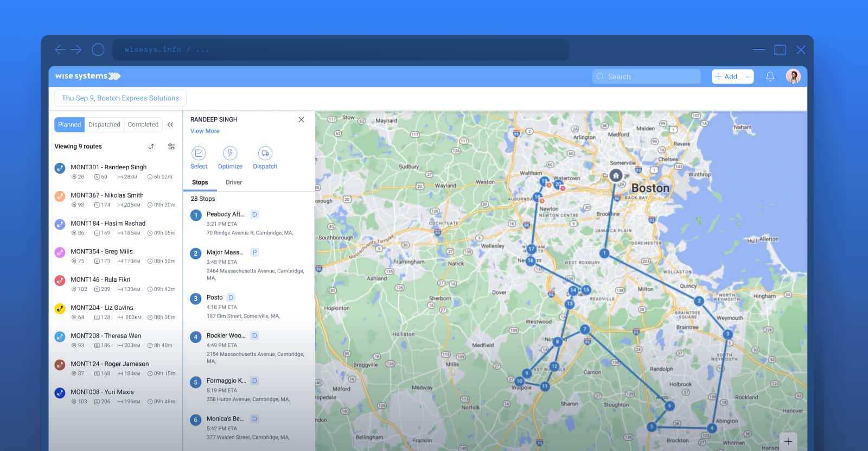The width and height of the screenshot is (868, 451).
Task: Open the Add dropdown arrow
Action: tap(748, 77)
